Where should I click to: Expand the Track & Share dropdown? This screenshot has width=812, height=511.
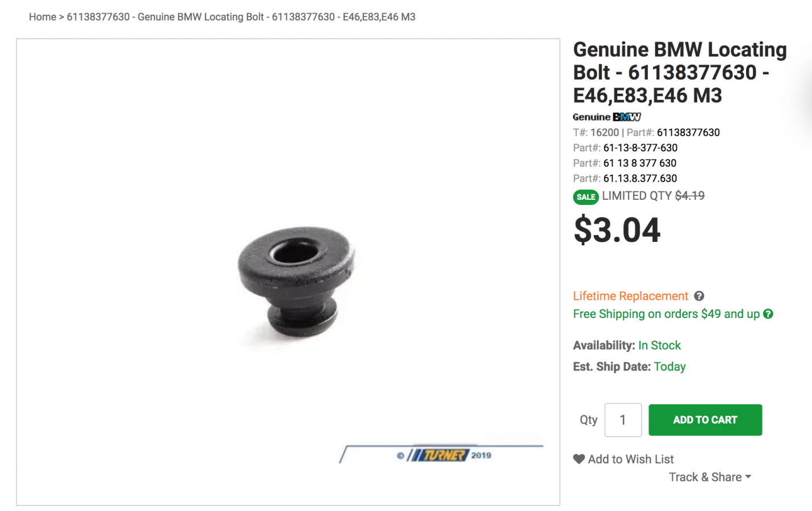pyautogui.click(x=710, y=477)
